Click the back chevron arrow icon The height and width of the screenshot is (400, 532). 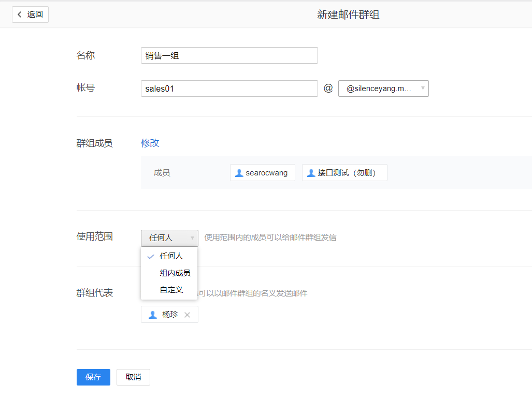click(20, 14)
